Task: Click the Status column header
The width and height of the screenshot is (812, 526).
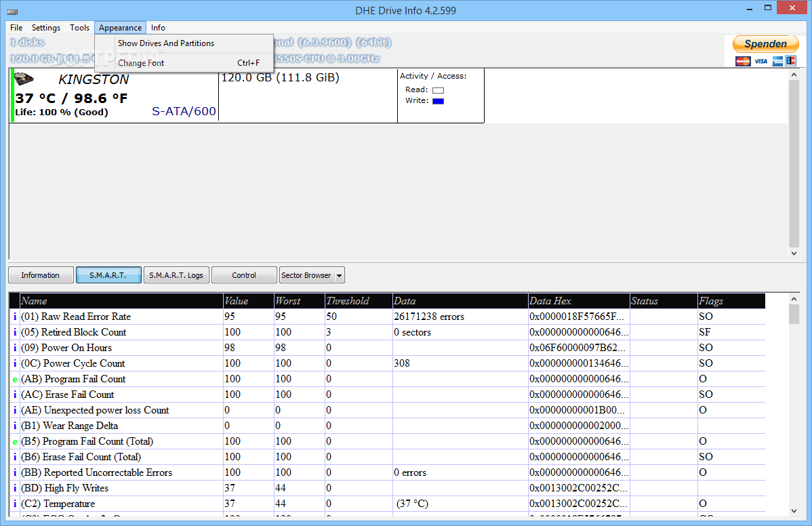Action: pyautogui.click(x=664, y=301)
